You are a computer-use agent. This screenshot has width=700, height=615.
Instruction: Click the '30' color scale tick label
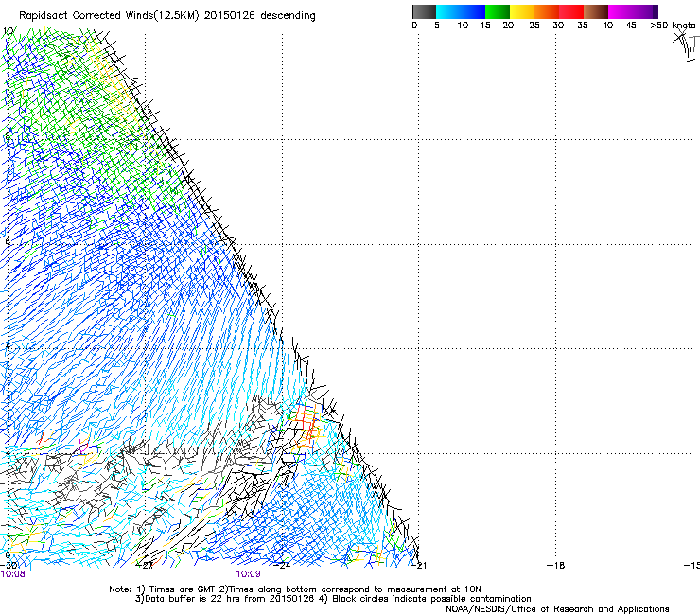558,26
